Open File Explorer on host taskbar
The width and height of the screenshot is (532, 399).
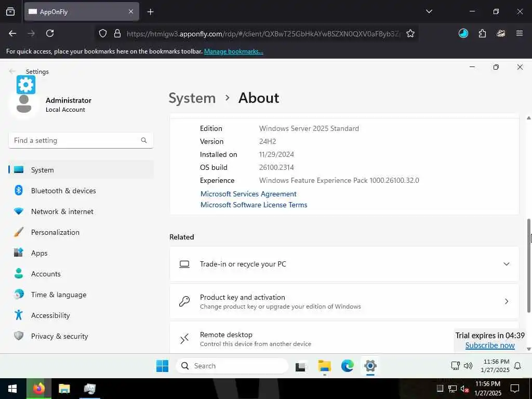click(x=64, y=389)
